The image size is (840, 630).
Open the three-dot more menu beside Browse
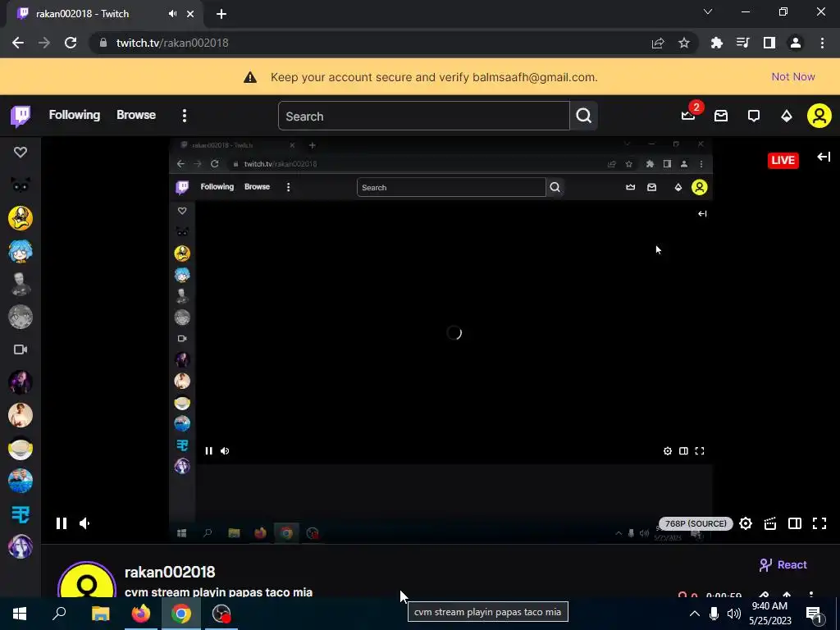185,116
